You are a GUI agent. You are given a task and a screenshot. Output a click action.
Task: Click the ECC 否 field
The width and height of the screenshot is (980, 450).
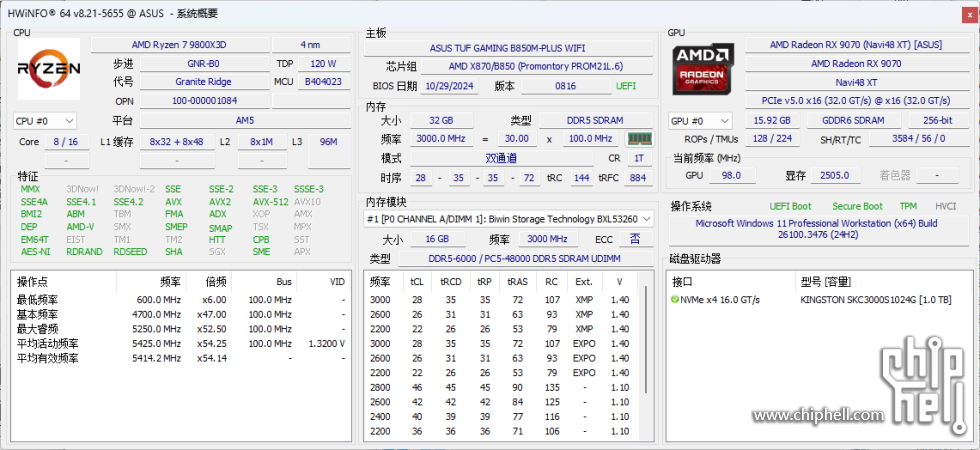635,239
